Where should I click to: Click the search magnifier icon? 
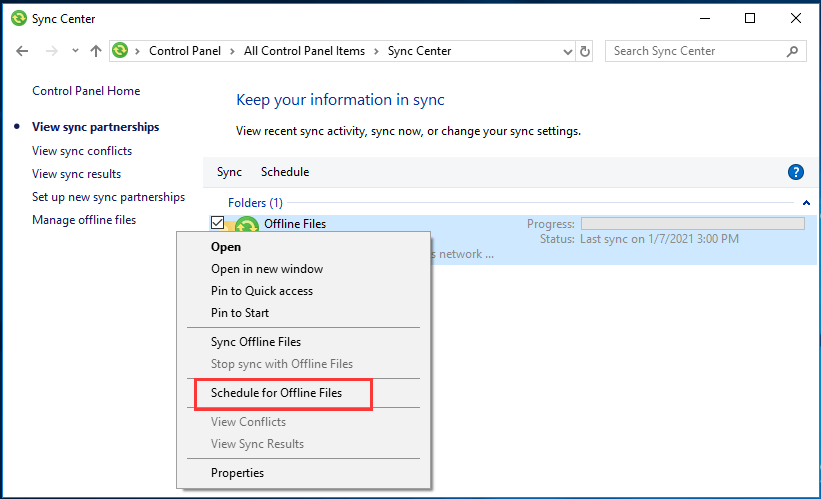tap(792, 51)
